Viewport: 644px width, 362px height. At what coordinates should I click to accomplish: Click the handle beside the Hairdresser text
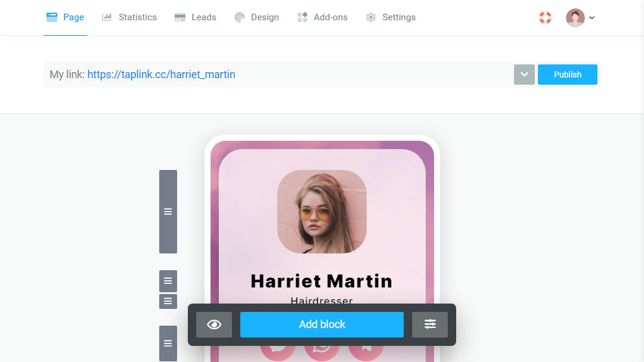[168, 301]
